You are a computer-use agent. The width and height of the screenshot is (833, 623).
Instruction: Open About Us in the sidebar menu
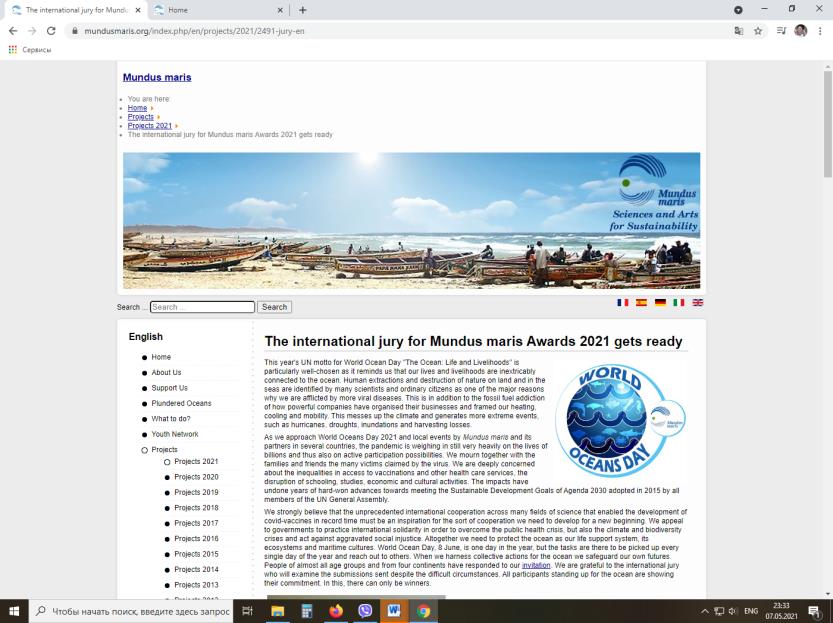click(166, 372)
